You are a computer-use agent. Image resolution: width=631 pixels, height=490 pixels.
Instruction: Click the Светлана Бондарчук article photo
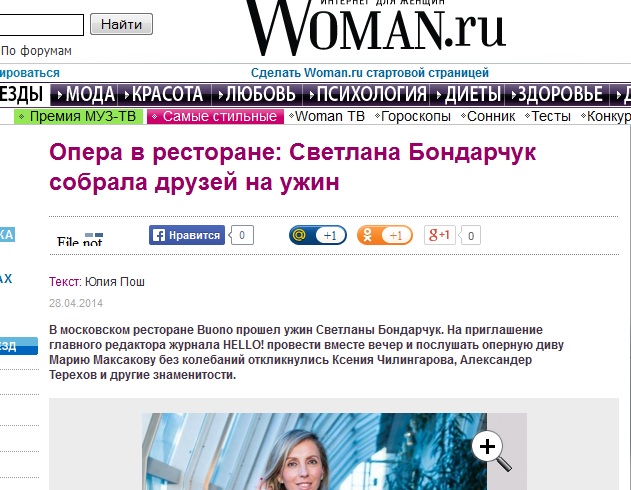(314, 451)
